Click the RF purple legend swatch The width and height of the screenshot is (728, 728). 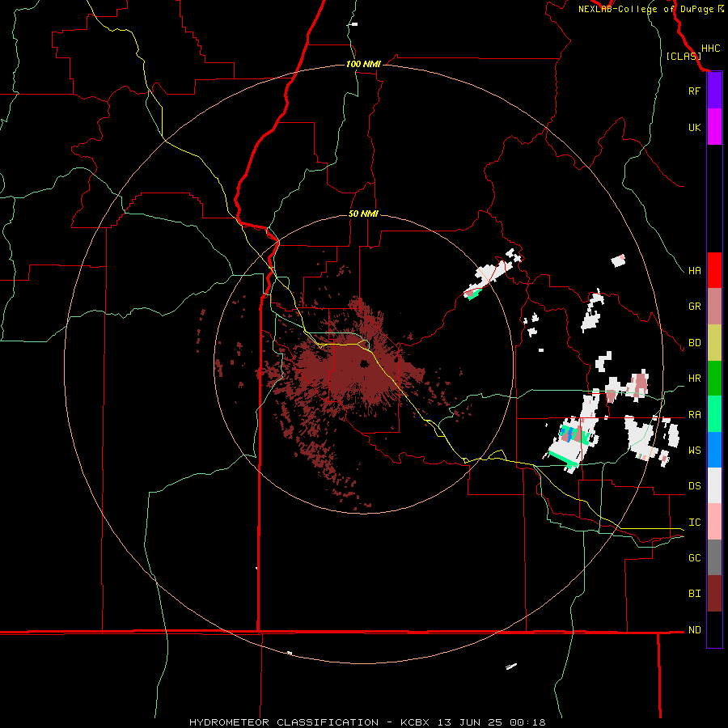pos(714,90)
